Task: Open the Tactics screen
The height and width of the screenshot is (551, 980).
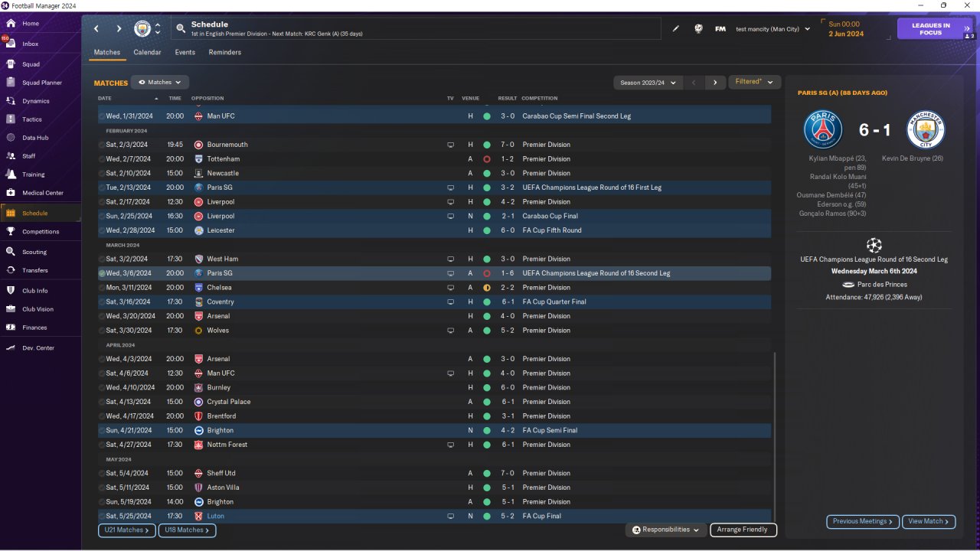Action: coord(32,119)
